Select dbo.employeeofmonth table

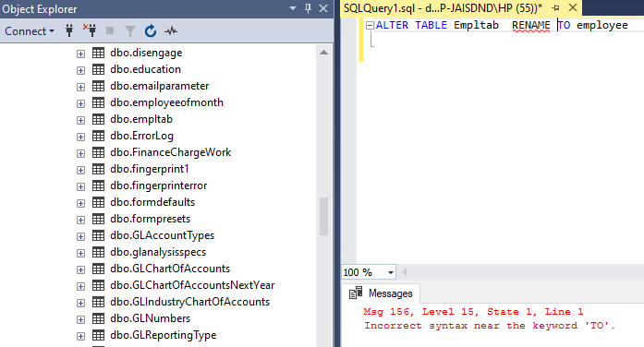166,102
